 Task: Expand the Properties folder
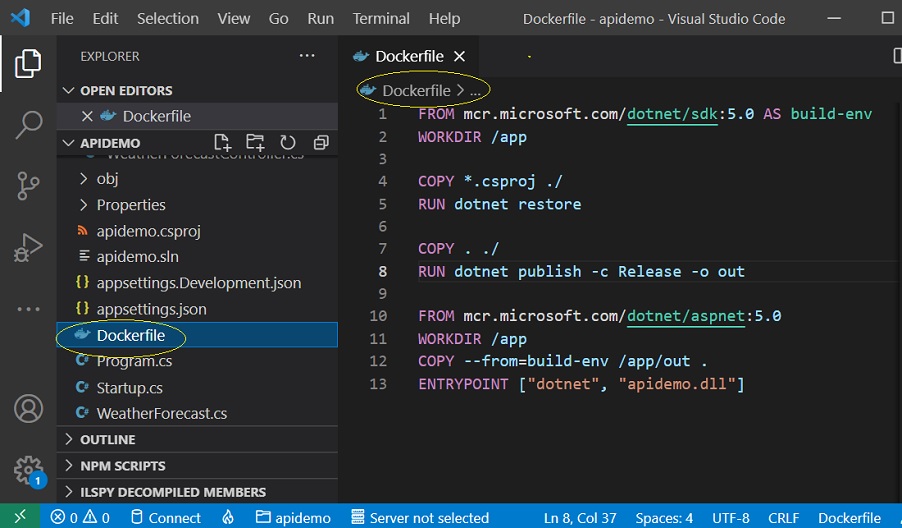coord(83,205)
